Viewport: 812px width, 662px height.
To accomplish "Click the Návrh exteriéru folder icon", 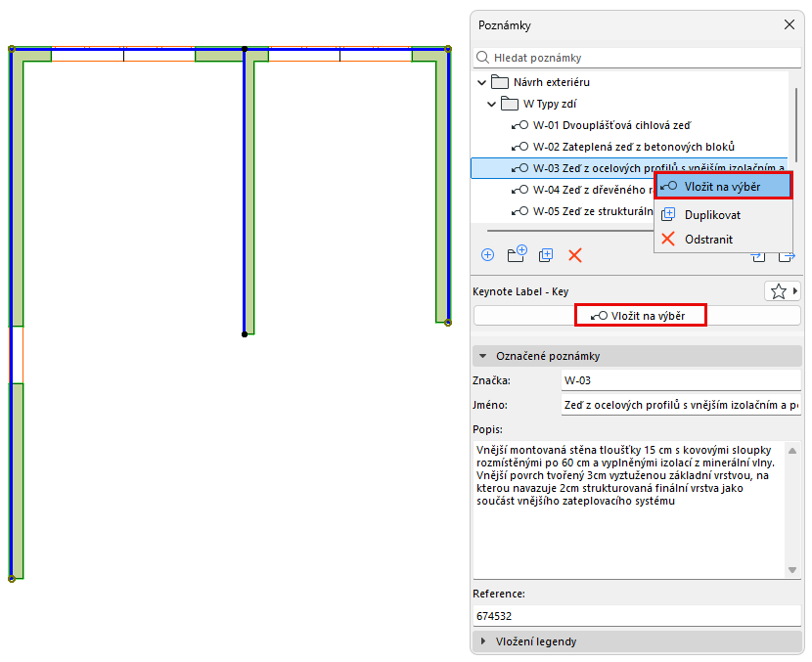I will click(500, 82).
